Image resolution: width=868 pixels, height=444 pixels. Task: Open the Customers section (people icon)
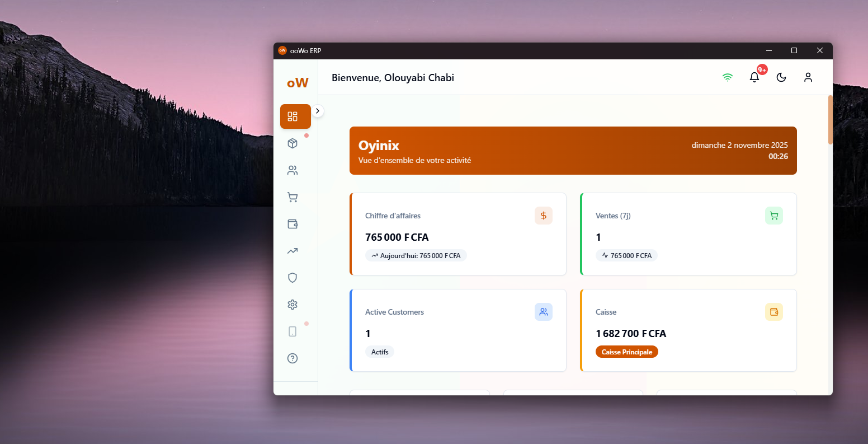click(292, 170)
